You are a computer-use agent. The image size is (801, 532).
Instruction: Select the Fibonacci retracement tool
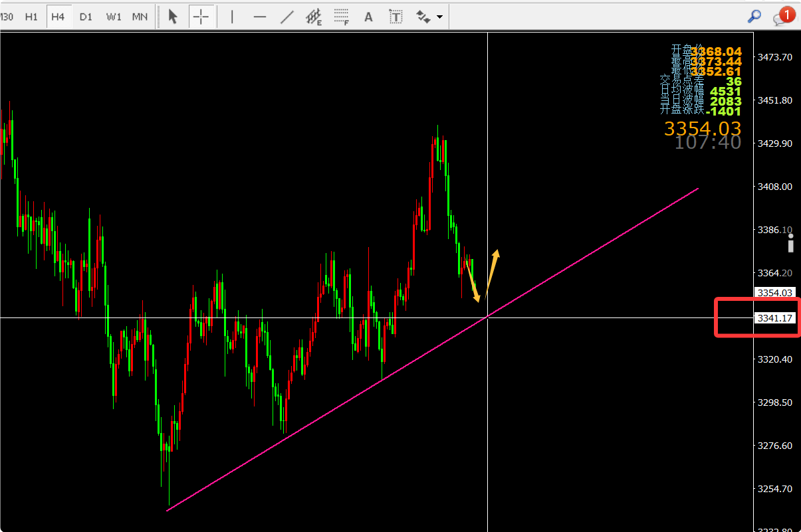click(342, 17)
